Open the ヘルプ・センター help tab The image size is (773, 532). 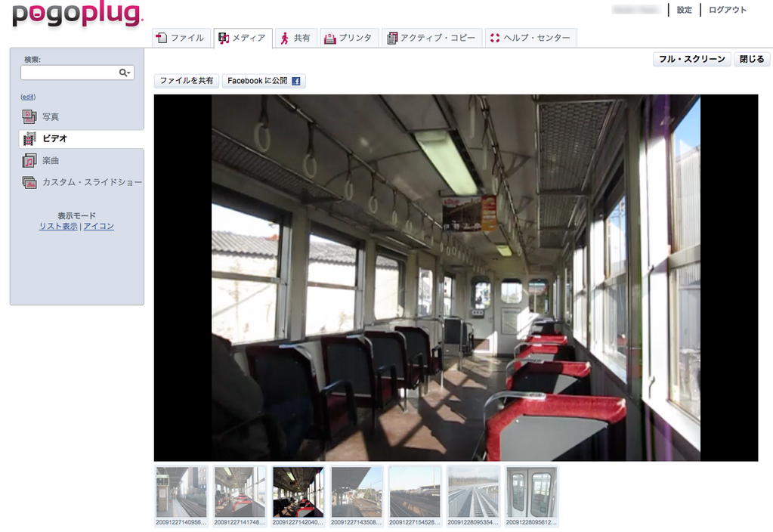point(530,38)
